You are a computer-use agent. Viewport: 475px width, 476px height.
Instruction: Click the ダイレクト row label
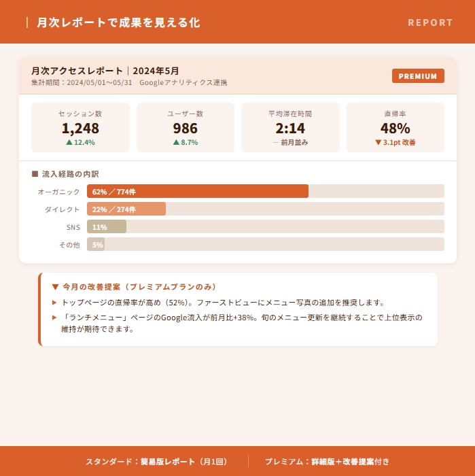point(63,209)
